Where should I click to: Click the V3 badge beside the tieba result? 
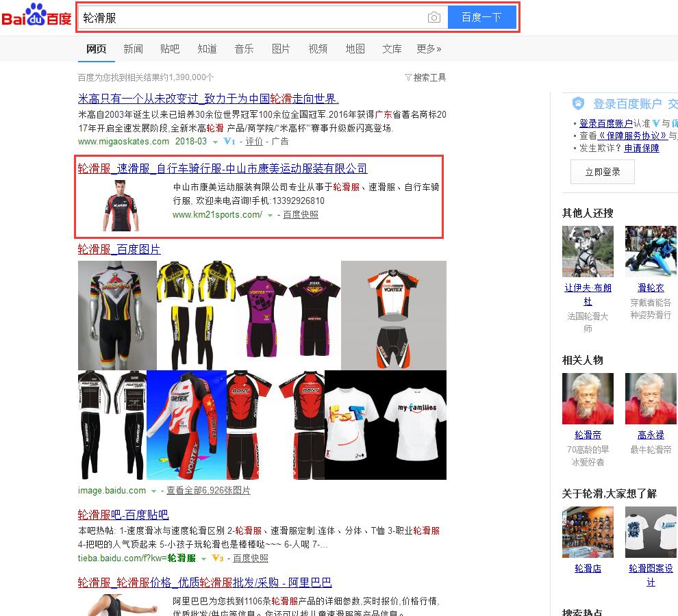[217, 559]
